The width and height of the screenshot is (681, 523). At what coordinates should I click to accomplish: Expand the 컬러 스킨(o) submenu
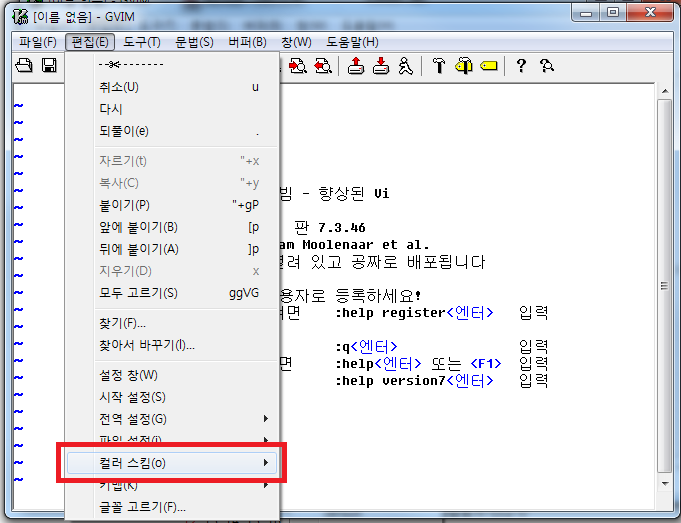click(172, 463)
